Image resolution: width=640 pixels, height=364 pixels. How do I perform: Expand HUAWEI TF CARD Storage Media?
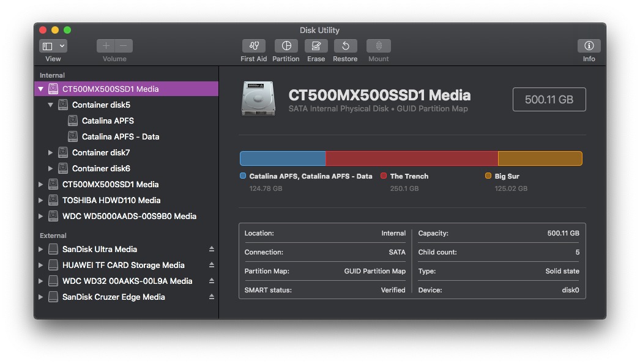point(41,266)
